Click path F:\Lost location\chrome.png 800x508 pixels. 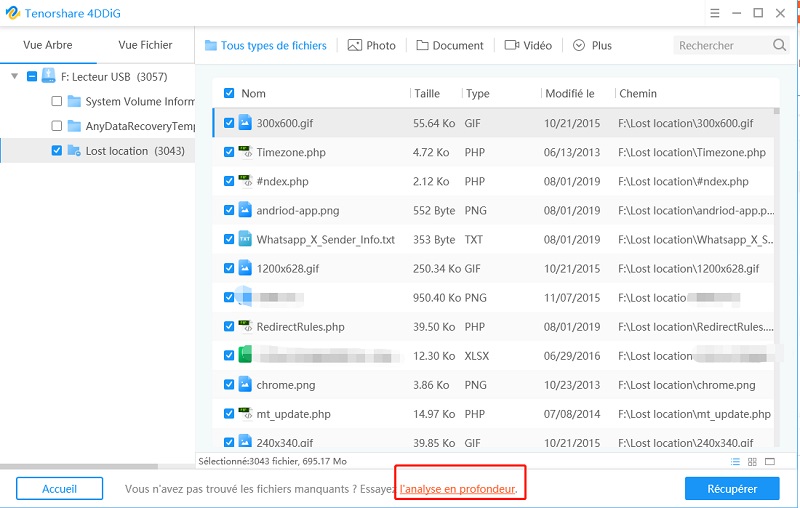coord(687,385)
